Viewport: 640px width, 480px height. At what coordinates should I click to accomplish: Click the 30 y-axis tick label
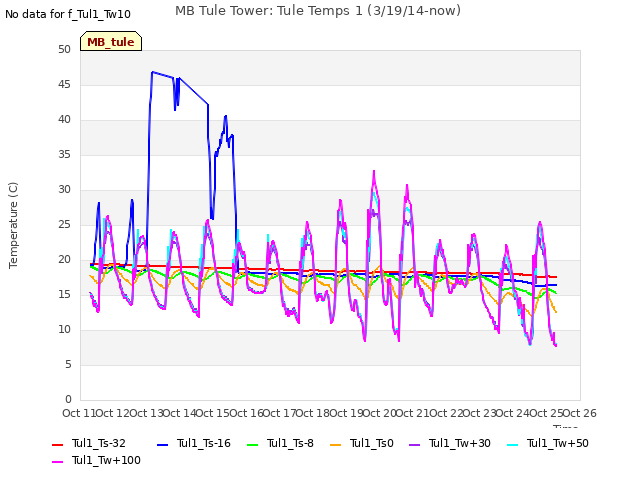click(64, 190)
